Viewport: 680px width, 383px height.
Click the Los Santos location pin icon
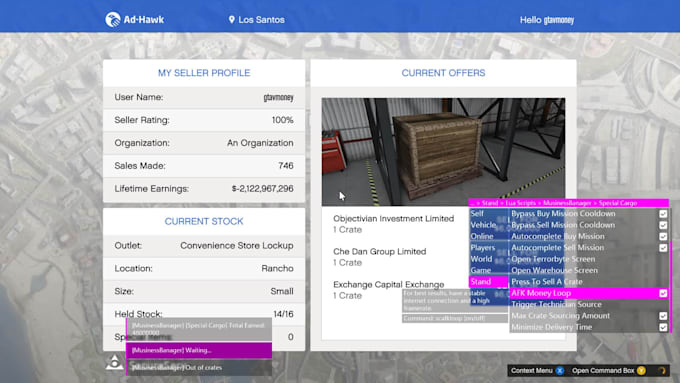click(x=232, y=20)
